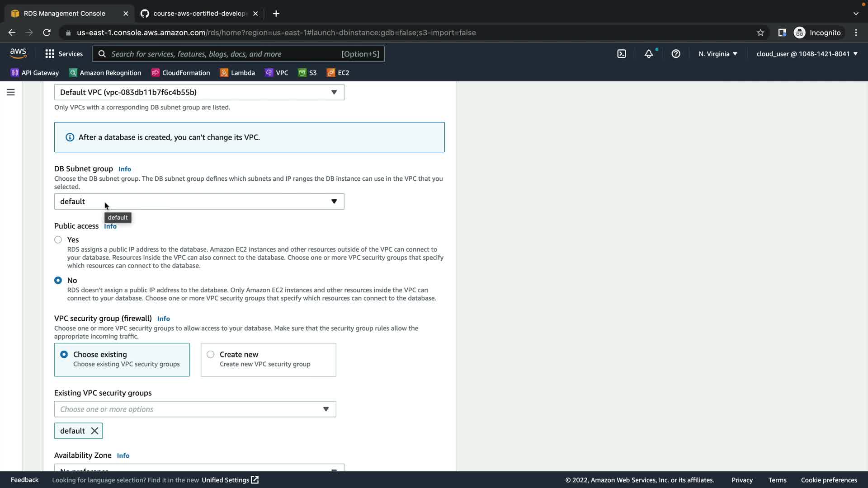
Task: Open Existing VPC security groups dropdown
Action: 195,409
